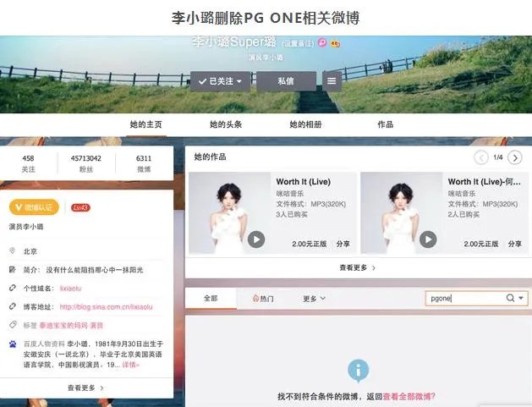
Task: Expand 查看更多 under 她的作品
Action: (357, 268)
